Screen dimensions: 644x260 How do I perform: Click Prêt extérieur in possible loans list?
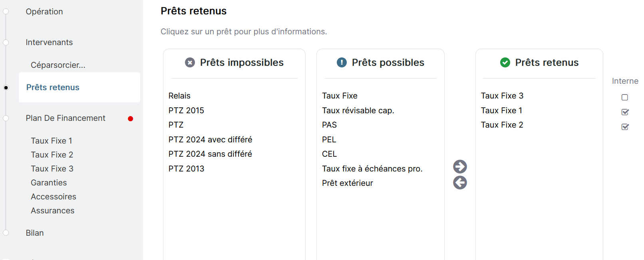(347, 183)
